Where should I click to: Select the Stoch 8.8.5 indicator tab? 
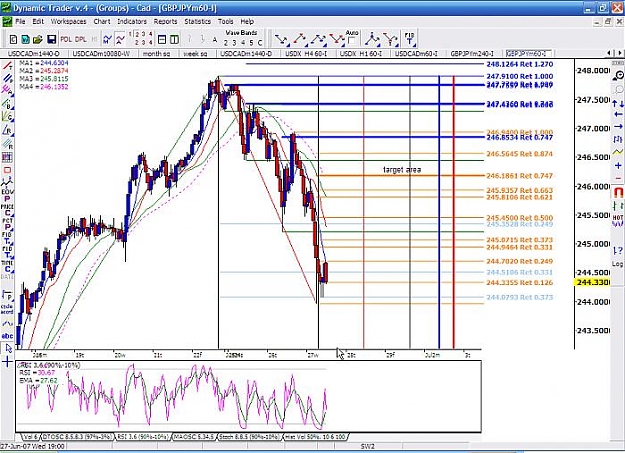coord(249,437)
